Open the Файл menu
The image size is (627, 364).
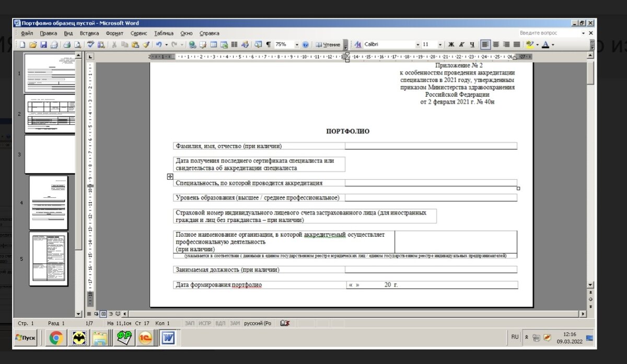tap(27, 33)
